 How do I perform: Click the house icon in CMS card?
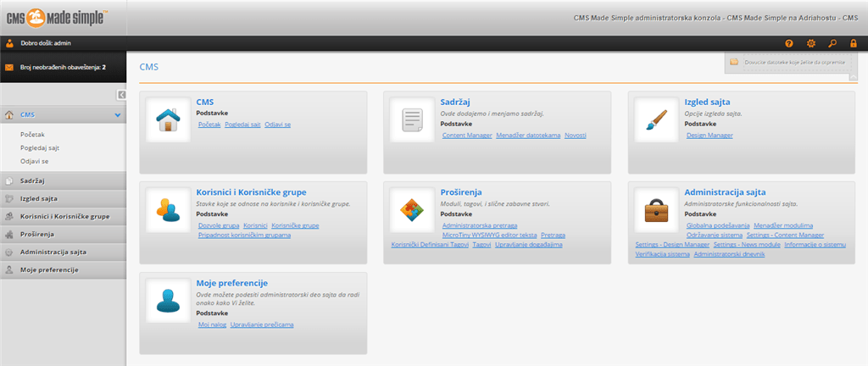pyautogui.click(x=168, y=120)
